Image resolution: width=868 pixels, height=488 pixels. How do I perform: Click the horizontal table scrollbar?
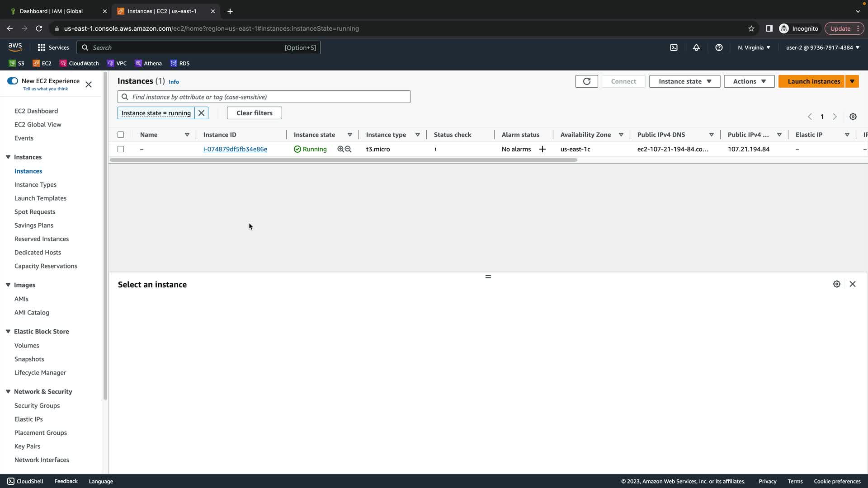[x=344, y=160]
